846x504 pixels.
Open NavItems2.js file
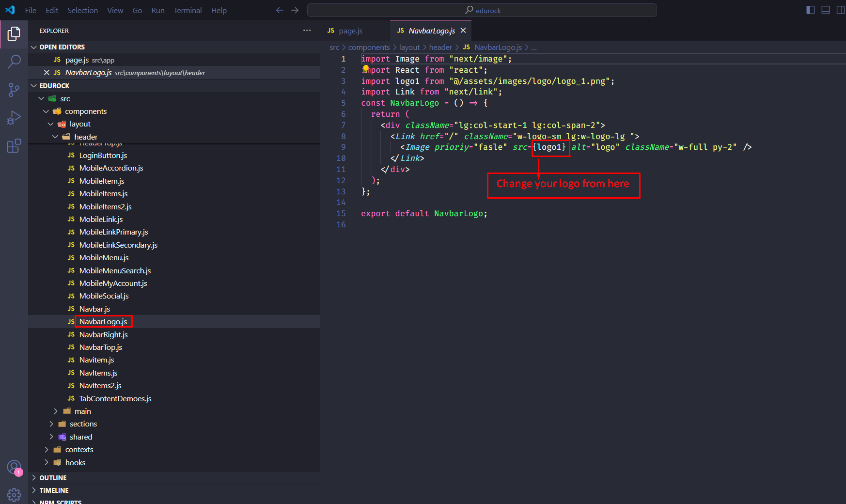tap(174, 385)
